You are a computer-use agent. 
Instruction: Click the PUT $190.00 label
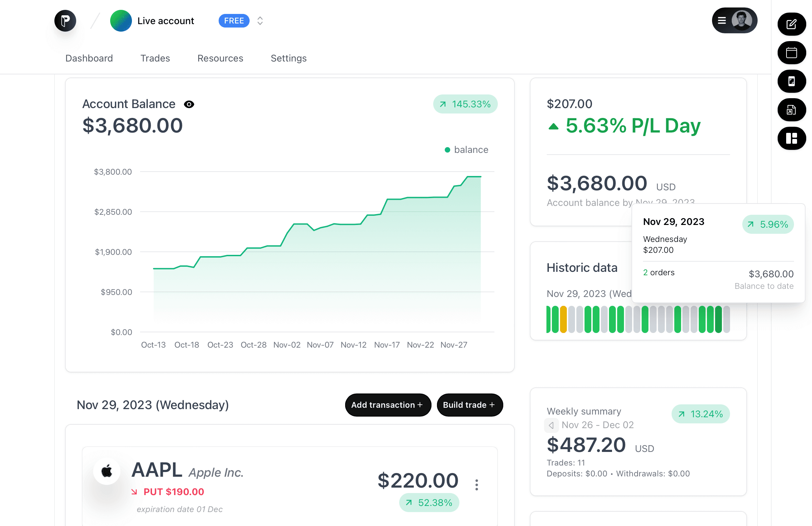(x=174, y=492)
